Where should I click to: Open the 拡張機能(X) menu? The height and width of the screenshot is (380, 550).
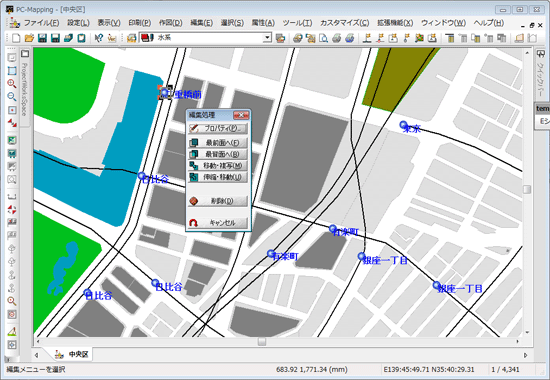click(x=395, y=23)
